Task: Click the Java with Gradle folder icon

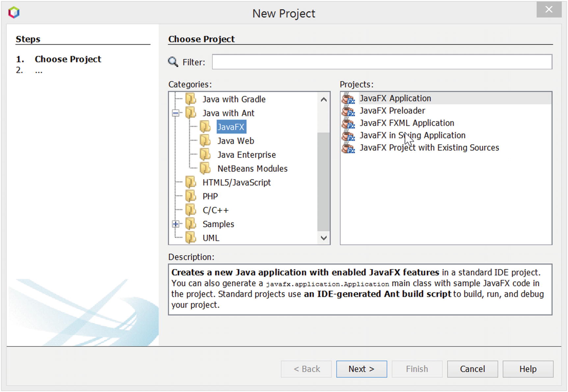Action: [x=191, y=99]
